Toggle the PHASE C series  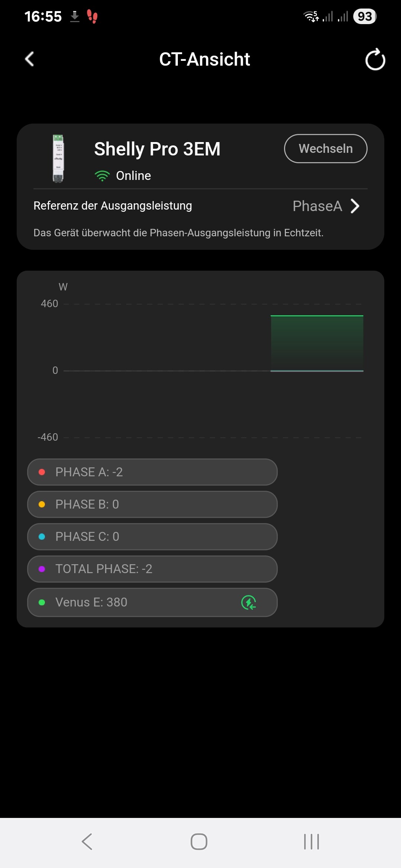[152, 536]
